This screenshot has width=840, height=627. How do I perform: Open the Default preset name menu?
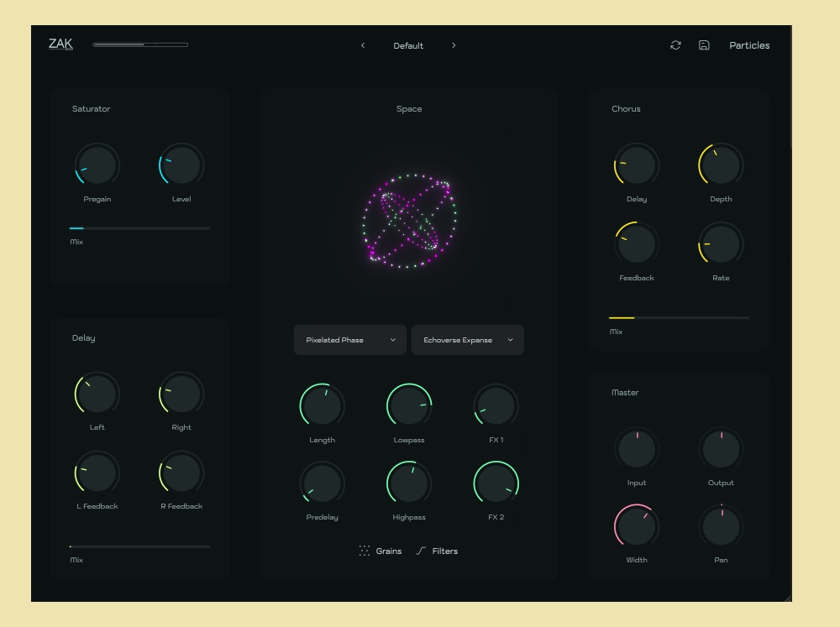point(408,45)
